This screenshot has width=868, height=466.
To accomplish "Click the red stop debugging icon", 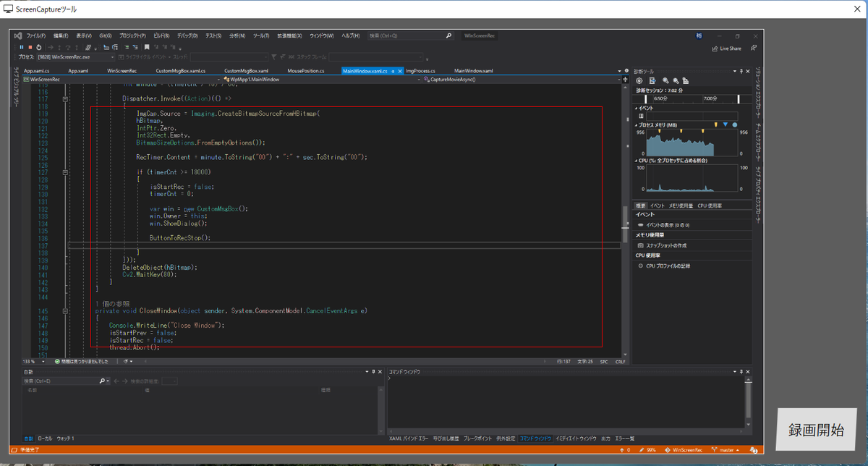I will point(30,48).
